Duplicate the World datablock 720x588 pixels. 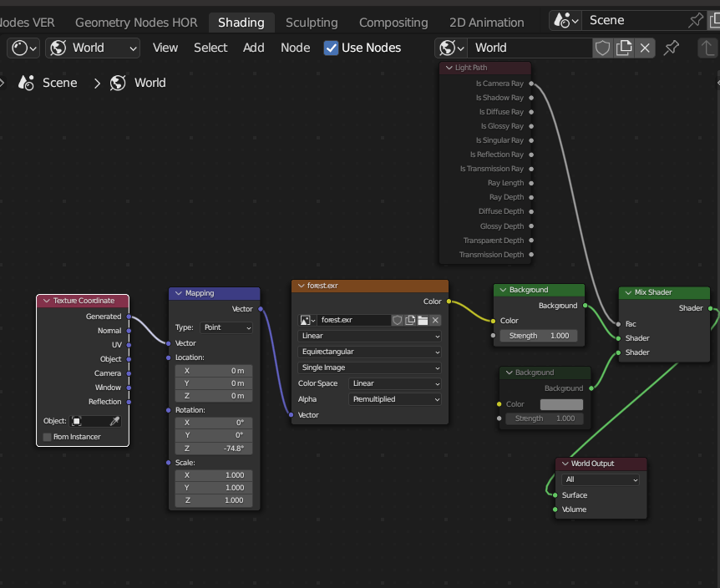624,48
